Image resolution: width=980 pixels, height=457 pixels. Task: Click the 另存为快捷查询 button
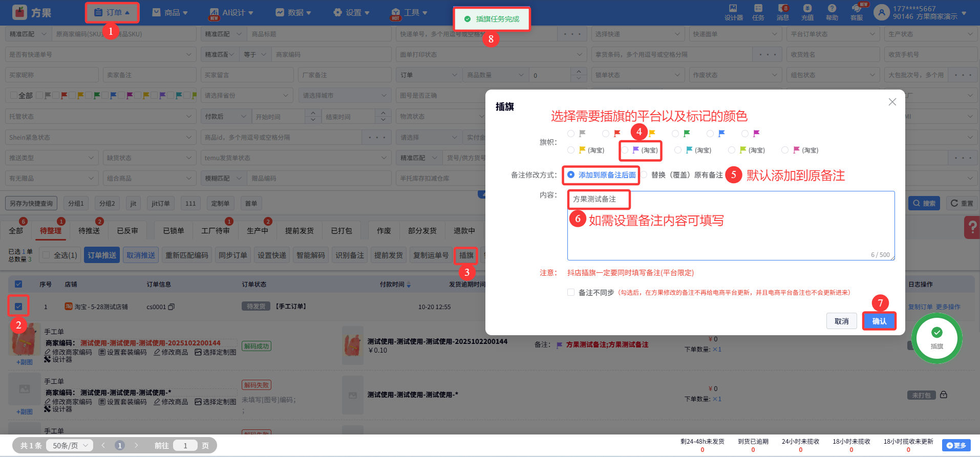pyautogui.click(x=31, y=203)
